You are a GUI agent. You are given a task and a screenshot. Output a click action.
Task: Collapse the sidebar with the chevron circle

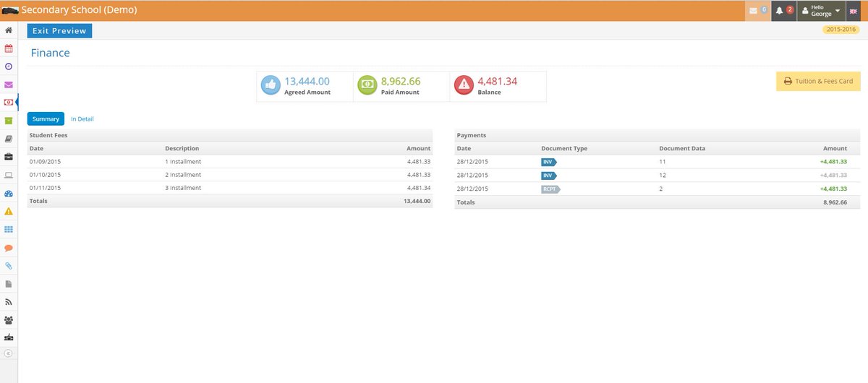point(9,353)
